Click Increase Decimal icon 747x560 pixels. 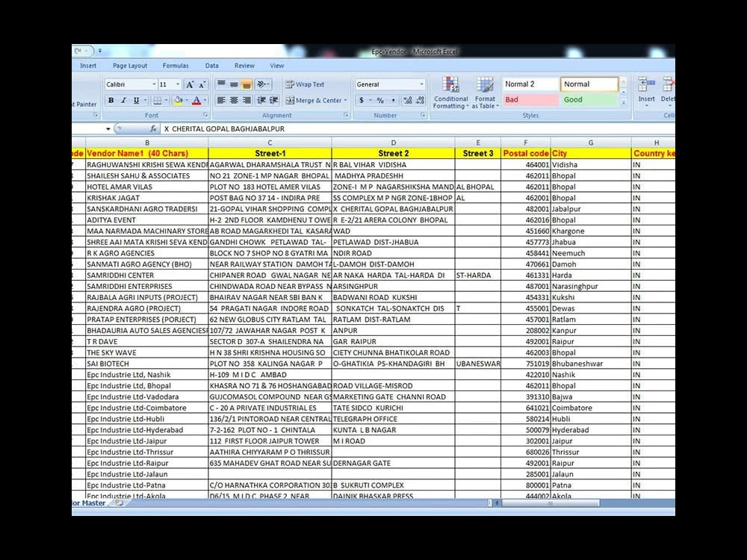pyautogui.click(x=408, y=101)
